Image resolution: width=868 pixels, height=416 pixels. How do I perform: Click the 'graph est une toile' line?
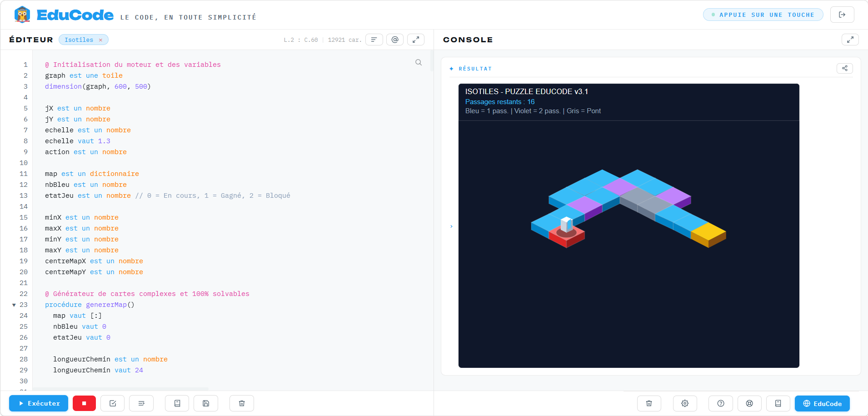(x=84, y=75)
